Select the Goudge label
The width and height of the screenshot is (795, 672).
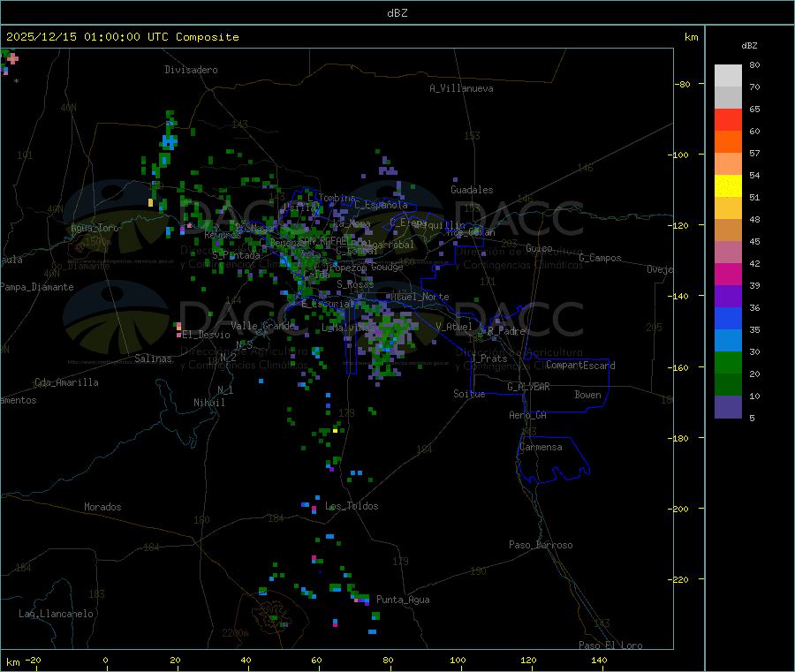click(387, 267)
